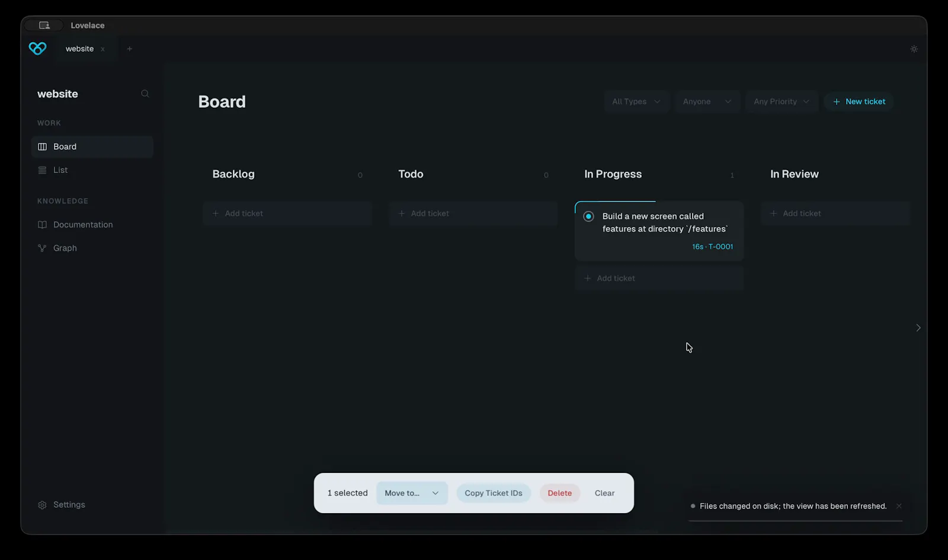
Task: Open the Any Priority filter dropdown
Action: pos(782,101)
